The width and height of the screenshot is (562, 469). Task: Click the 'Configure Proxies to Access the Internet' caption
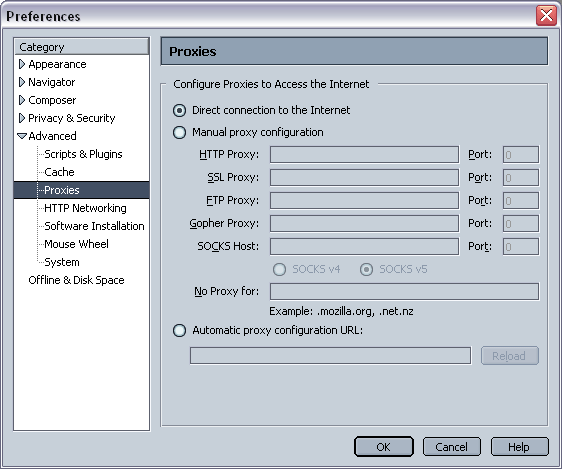click(x=271, y=84)
